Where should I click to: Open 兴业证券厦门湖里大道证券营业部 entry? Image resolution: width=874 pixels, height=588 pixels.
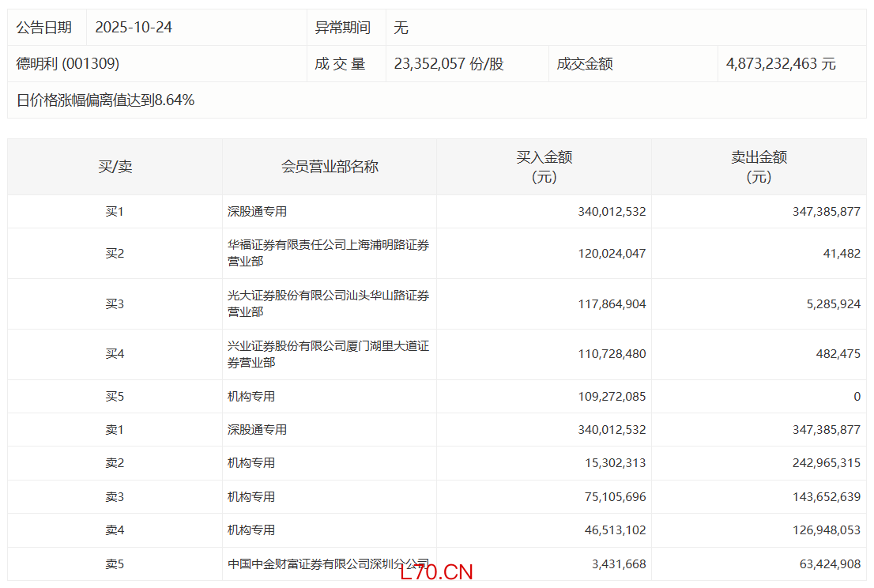click(x=328, y=354)
